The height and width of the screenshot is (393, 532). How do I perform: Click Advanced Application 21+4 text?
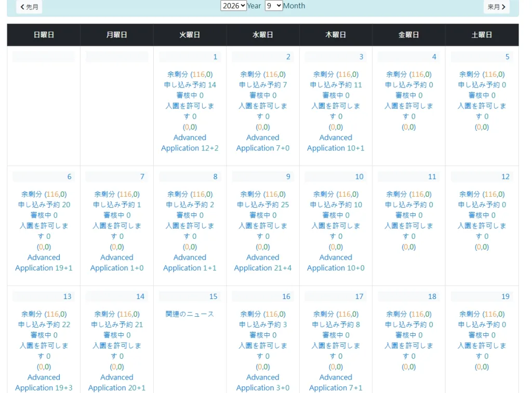tap(262, 263)
